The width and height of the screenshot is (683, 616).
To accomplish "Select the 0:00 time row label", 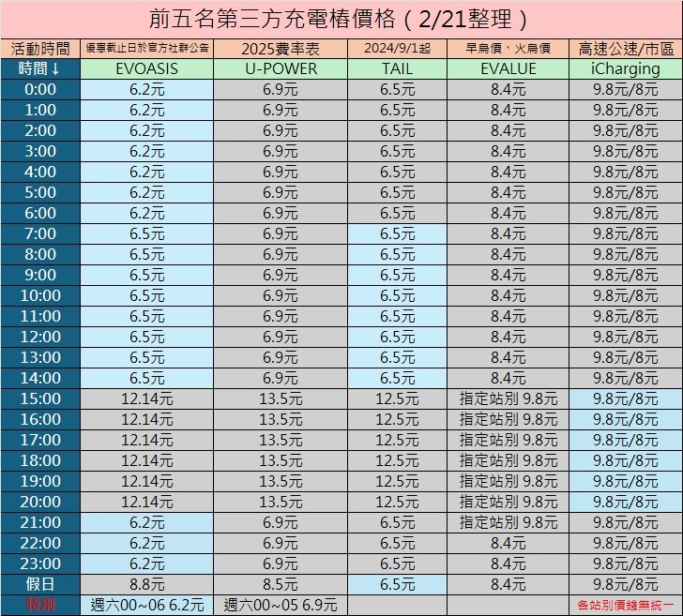I will pos(40,90).
